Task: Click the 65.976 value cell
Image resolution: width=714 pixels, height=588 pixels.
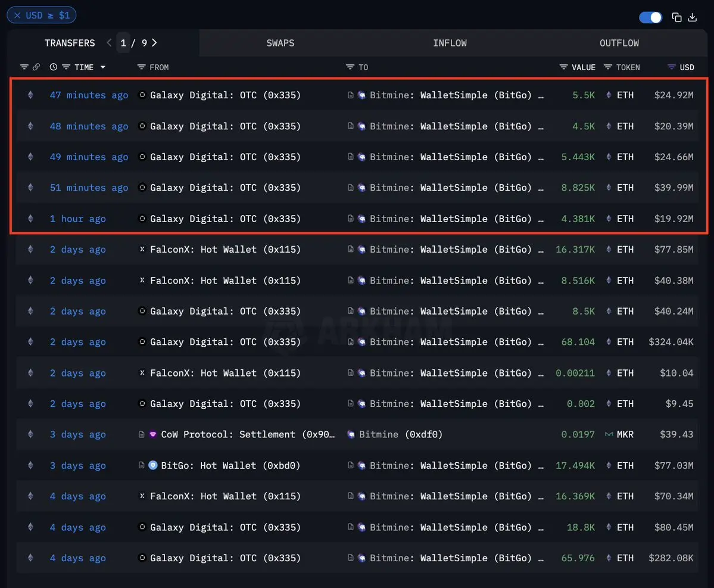Action: coord(578,558)
